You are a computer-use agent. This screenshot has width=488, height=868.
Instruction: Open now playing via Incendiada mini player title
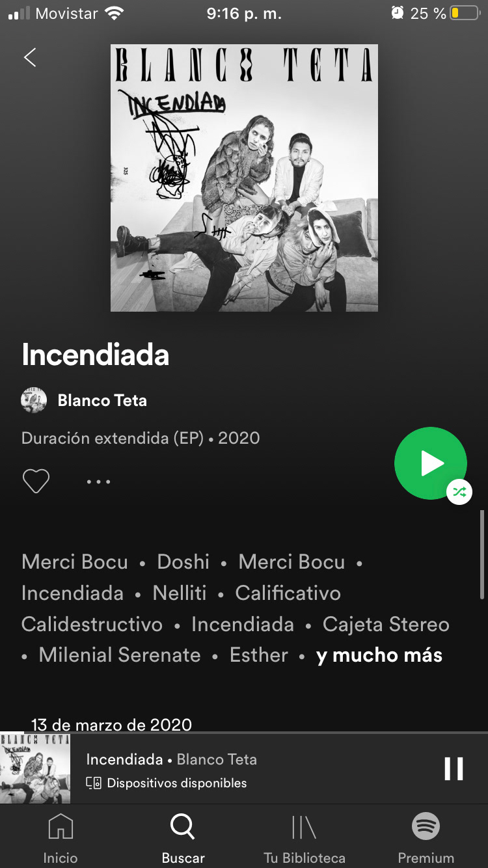(x=124, y=759)
